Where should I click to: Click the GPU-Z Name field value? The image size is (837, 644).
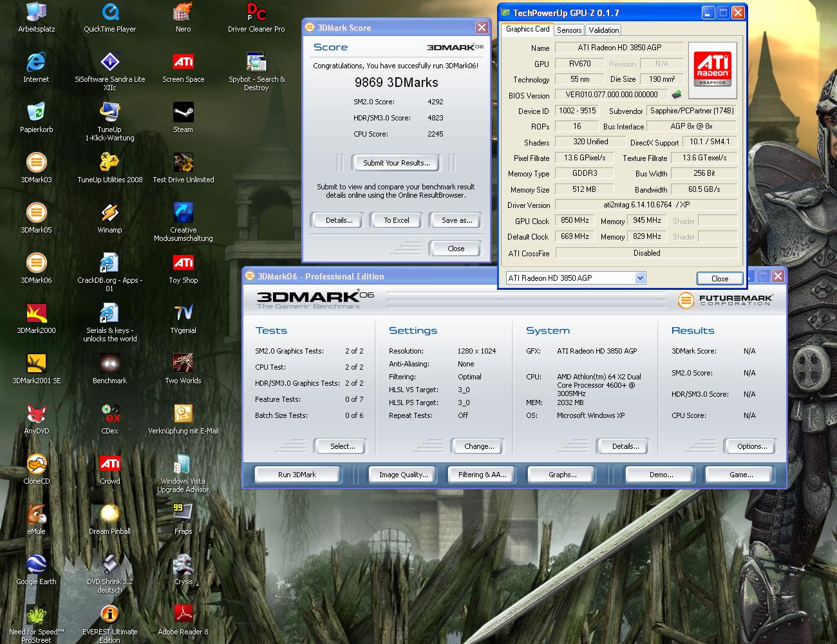[x=619, y=47]
